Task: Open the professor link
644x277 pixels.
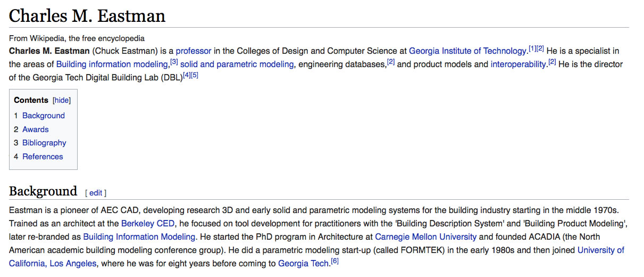Action: click(x=194, y=51)
